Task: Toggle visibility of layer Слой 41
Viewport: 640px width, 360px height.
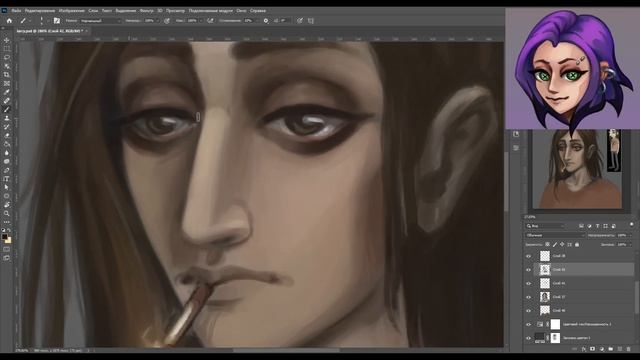Action: click(x=529, y=283)
